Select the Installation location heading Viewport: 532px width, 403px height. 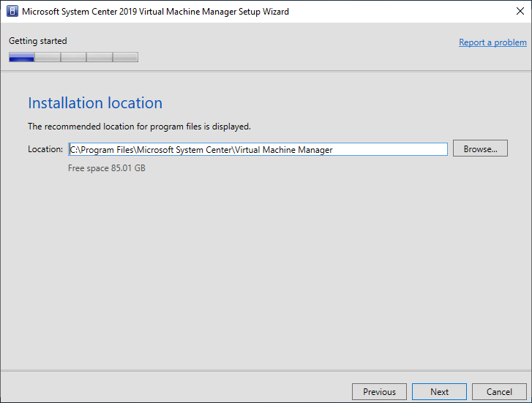tap(95, 103)
